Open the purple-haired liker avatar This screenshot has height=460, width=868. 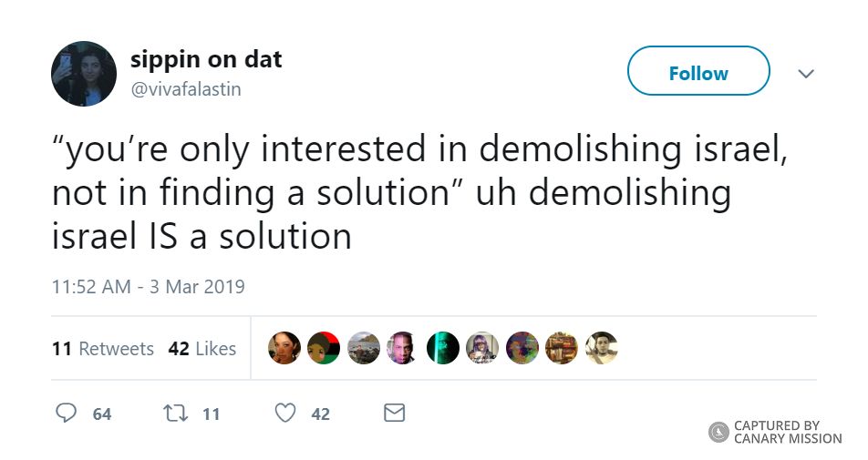pyautogui.click(x=482, y=347)
